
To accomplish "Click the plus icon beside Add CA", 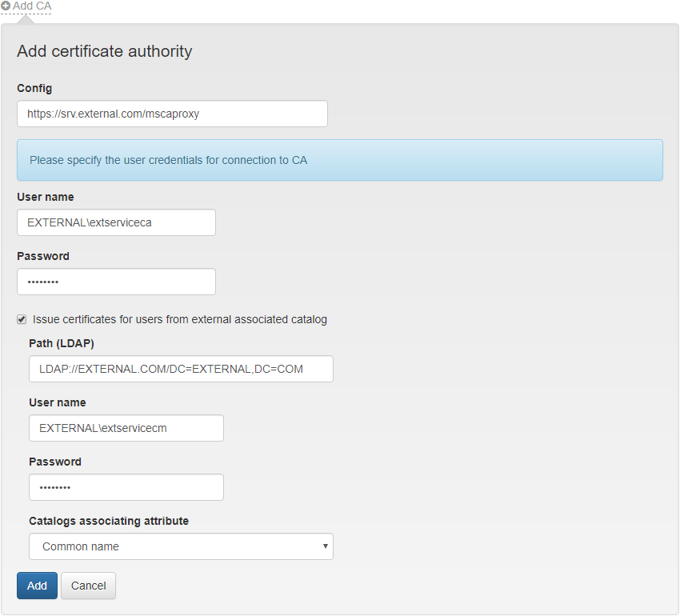I will click(x=6, y=6).
